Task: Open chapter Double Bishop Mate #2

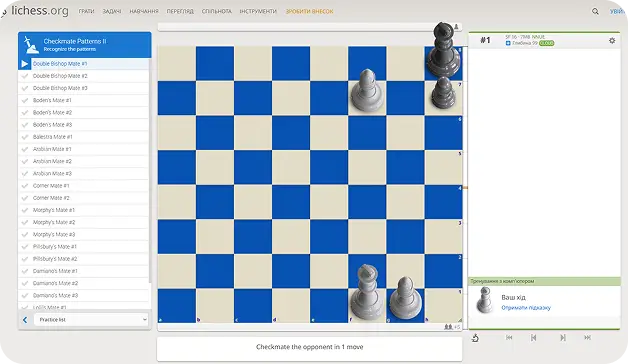Action: [84, 76]
